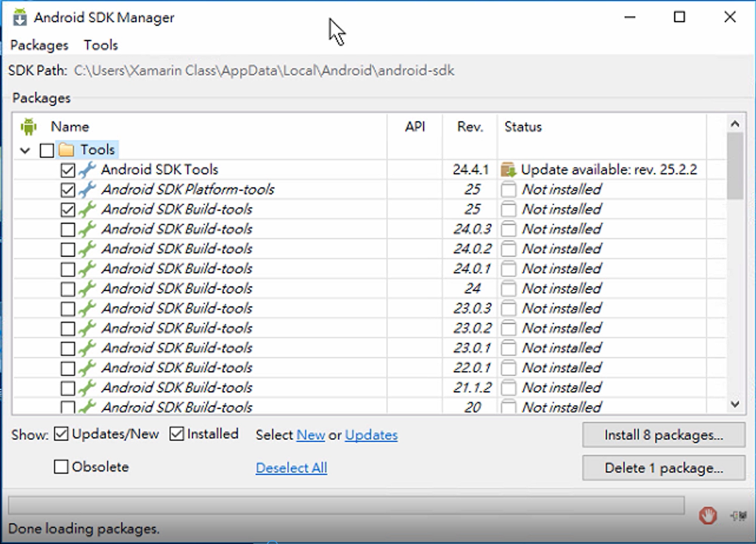The height and width of the screenshot is (544, 756).
Task: Click not-installed status icon for Platform-tools
Action: [508, 190]
